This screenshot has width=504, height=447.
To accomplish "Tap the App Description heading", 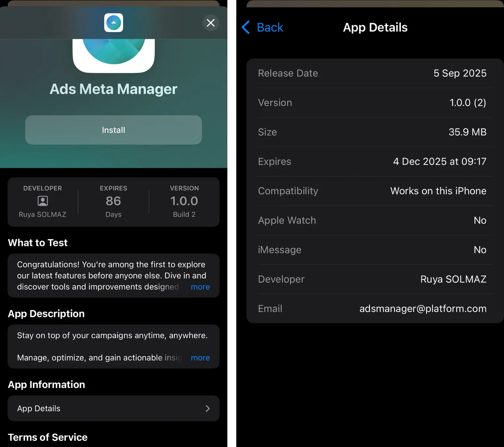I will (x=46, y=314).
